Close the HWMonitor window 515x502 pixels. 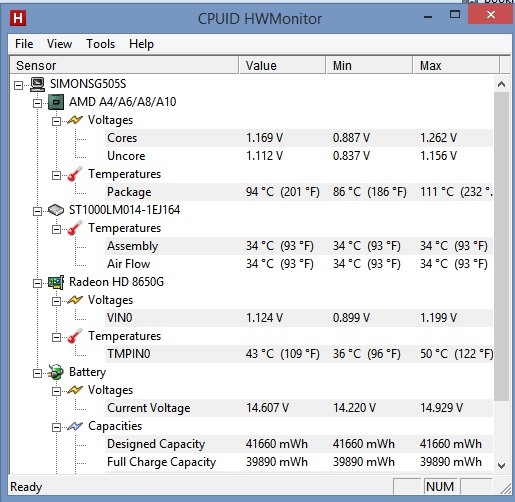490,15
